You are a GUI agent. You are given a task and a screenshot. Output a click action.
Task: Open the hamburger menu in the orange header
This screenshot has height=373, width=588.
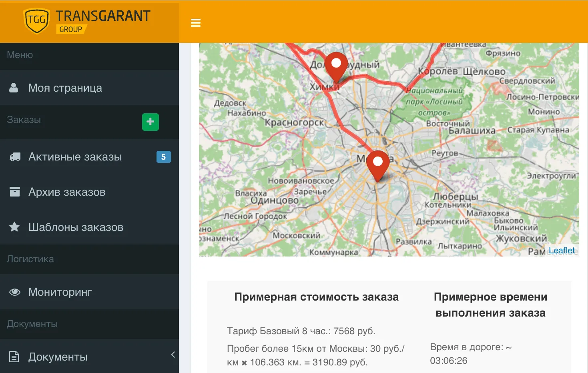point(195,23)
